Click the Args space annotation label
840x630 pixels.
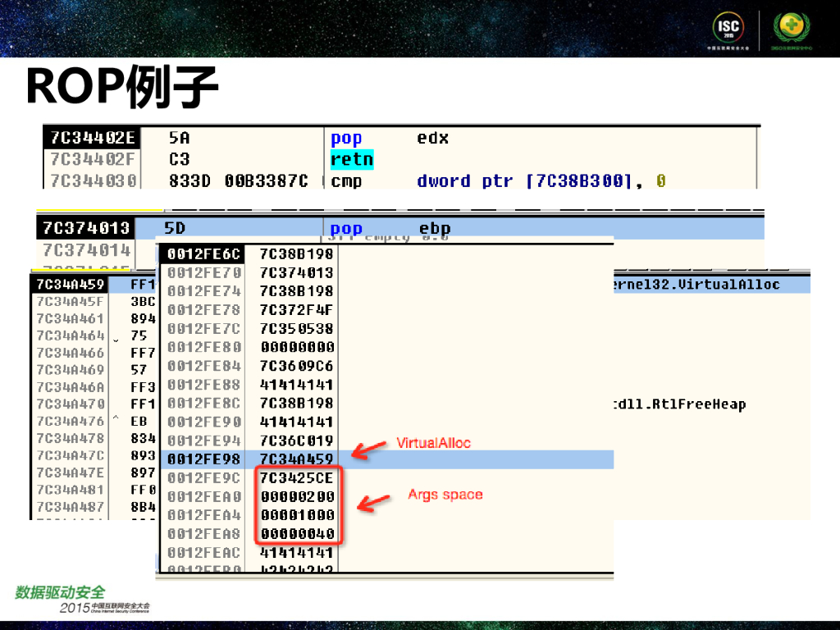pyautogui.click(x=445, y=495)
